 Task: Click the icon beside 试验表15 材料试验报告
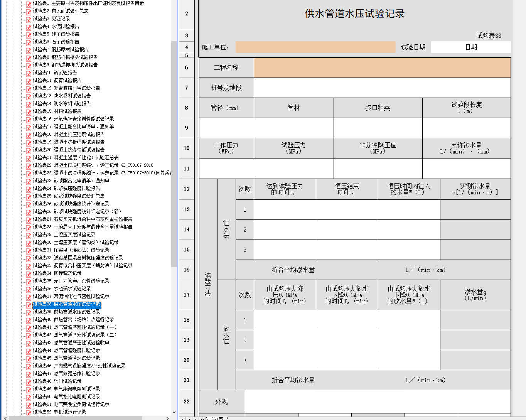pyautogui.click(x=29, y=112)
